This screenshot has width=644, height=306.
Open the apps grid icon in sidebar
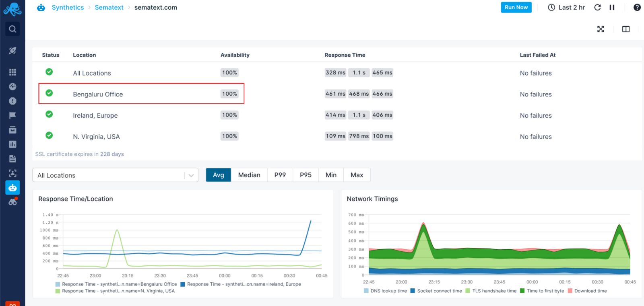coord(12,72)
